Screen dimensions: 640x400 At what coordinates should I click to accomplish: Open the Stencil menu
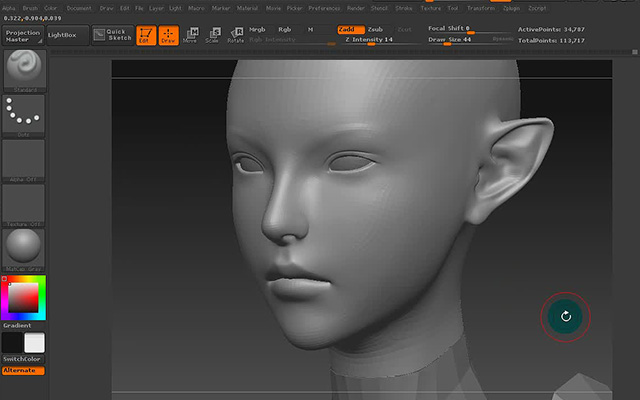pyautogui.click(x=379, y=8)
